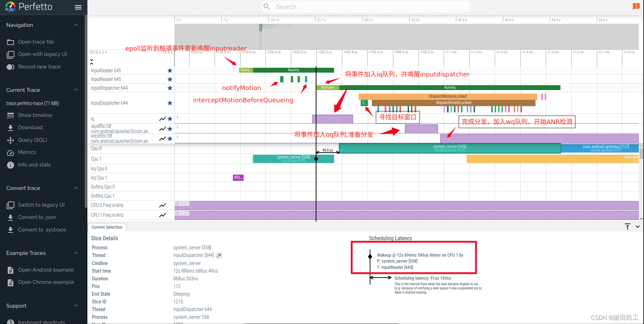The height and width of the screenshot is (324, 644).
Task: Collapse the Convert trace section
Action: [x=76, y=188]
